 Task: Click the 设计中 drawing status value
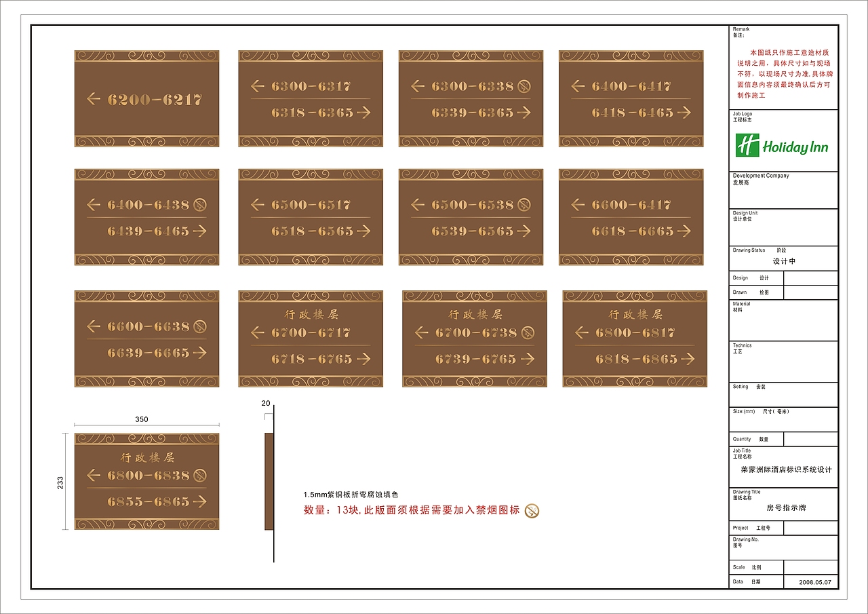pyautogui.click(x=784, y=261)
